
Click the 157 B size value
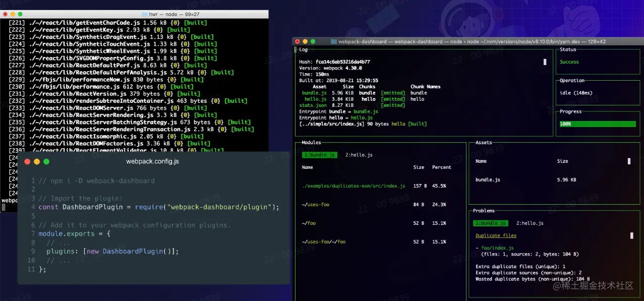tap(420, 186)
